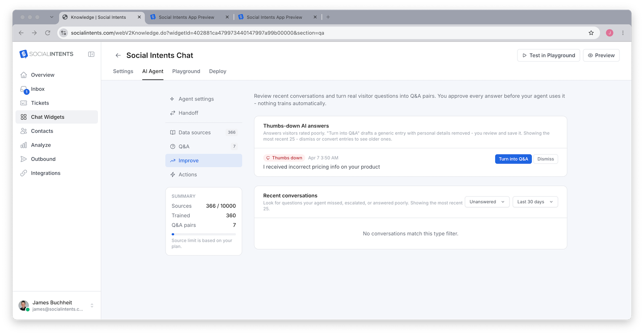644x335 pixels.
Task: Click 'Sources 366 / 10000' summary value
Action: click(221, 206)
